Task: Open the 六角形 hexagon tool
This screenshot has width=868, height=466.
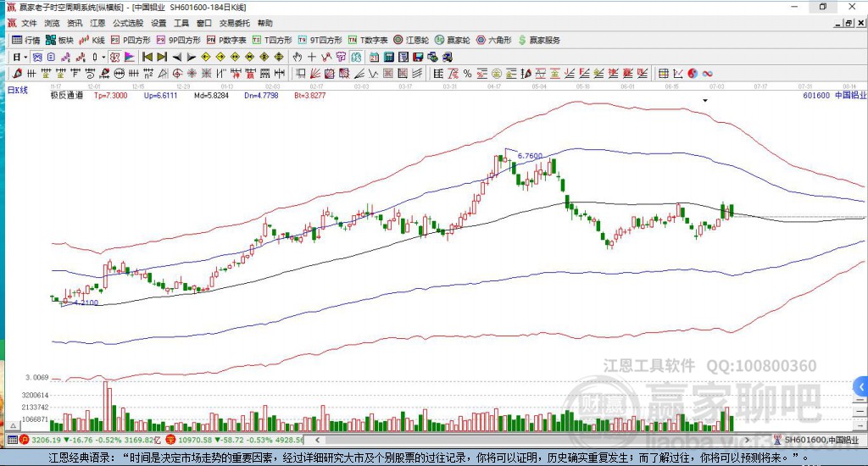Action: click(x=494, y=41)
